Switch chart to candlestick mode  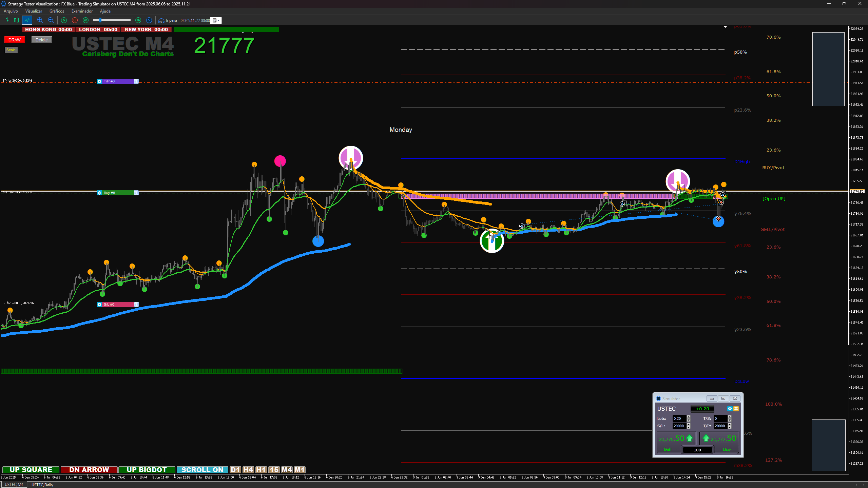coord(16,20)
